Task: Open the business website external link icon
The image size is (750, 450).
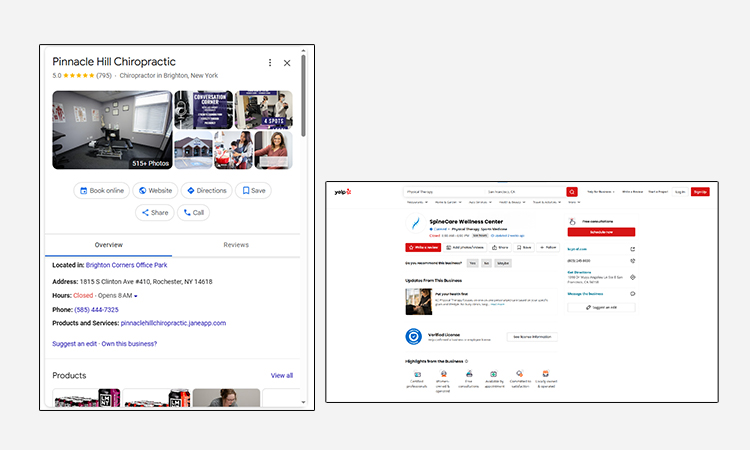Action: click(x=632, y=249)
